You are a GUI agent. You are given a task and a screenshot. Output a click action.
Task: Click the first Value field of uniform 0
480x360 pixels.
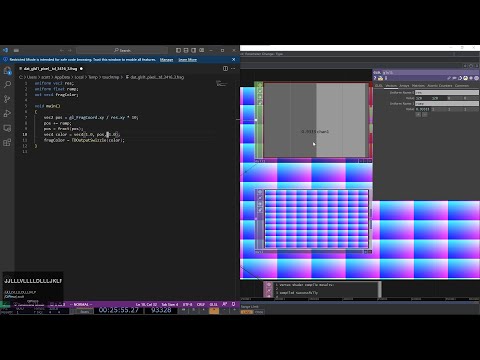pos(423,98)
